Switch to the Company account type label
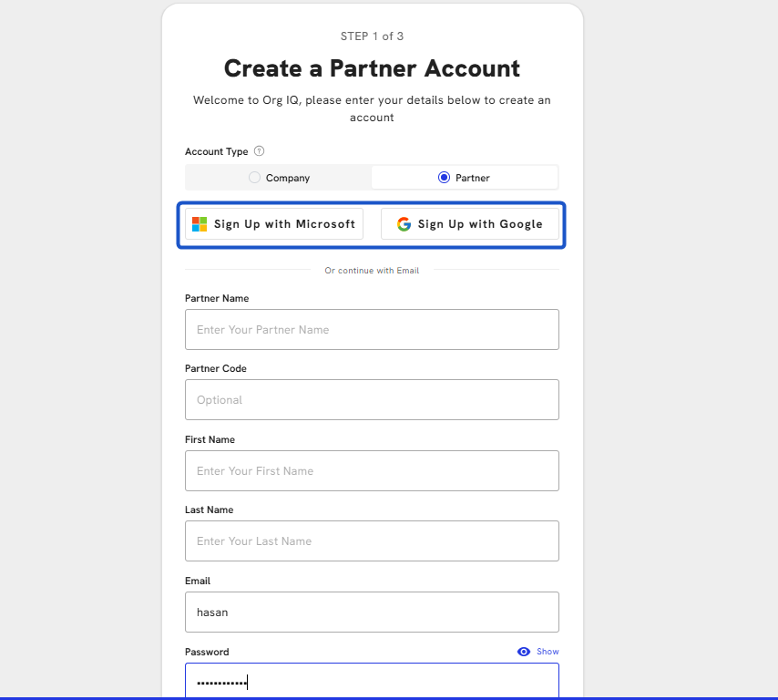 [288, 178]
